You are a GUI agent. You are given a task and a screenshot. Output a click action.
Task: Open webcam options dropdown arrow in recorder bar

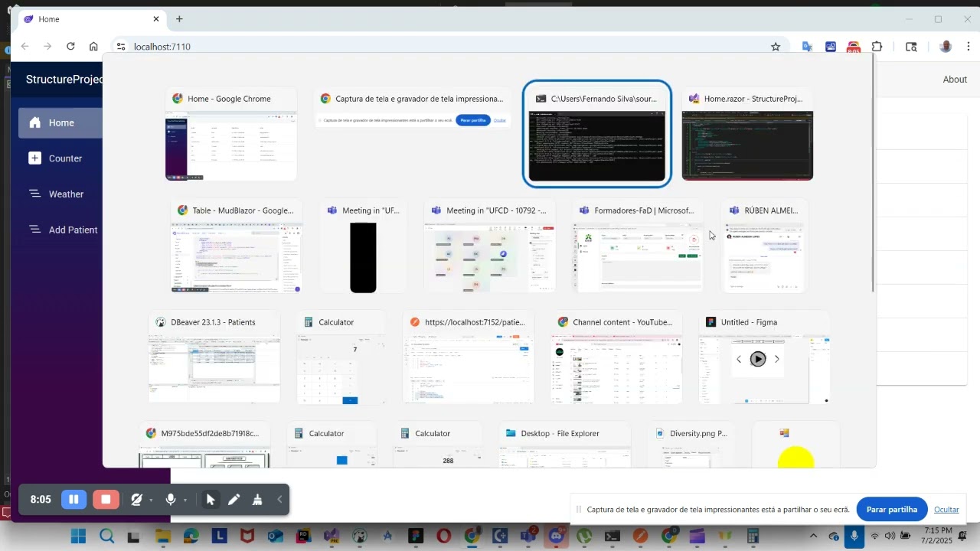click(151, 500)
